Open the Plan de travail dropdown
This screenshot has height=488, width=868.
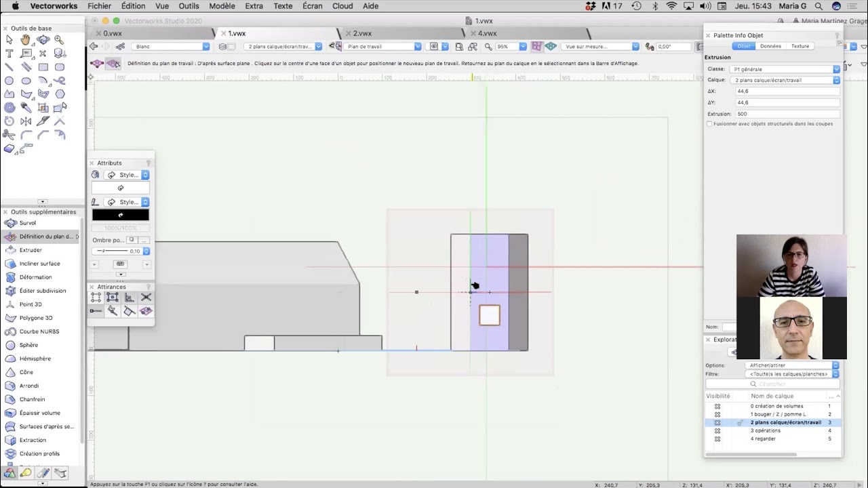pyautogui.click(x=384, y=47)
